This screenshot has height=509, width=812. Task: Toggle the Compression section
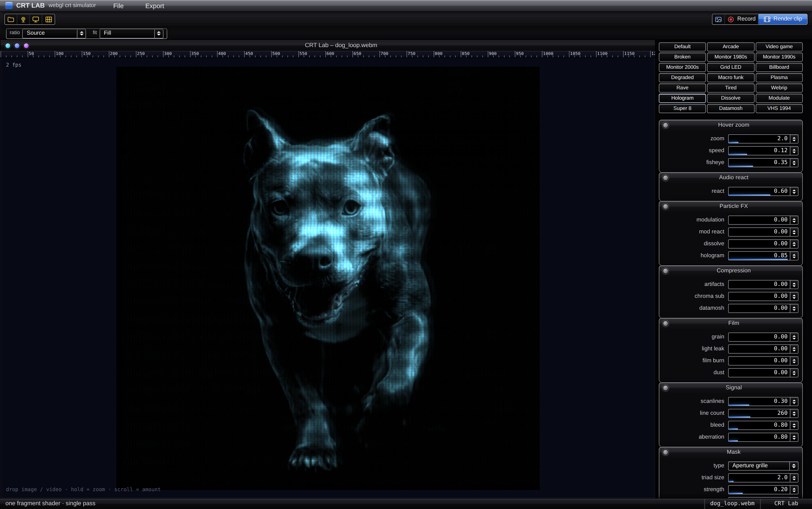[665, 271]
